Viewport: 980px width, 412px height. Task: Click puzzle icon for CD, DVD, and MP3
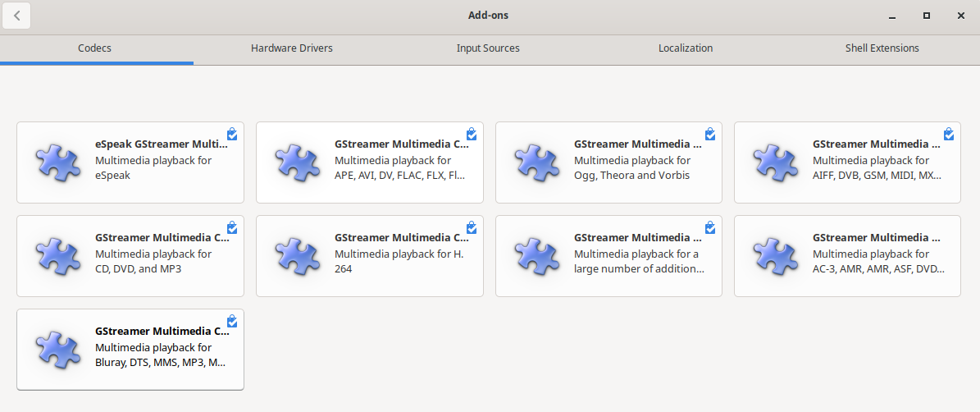[57, 256]
